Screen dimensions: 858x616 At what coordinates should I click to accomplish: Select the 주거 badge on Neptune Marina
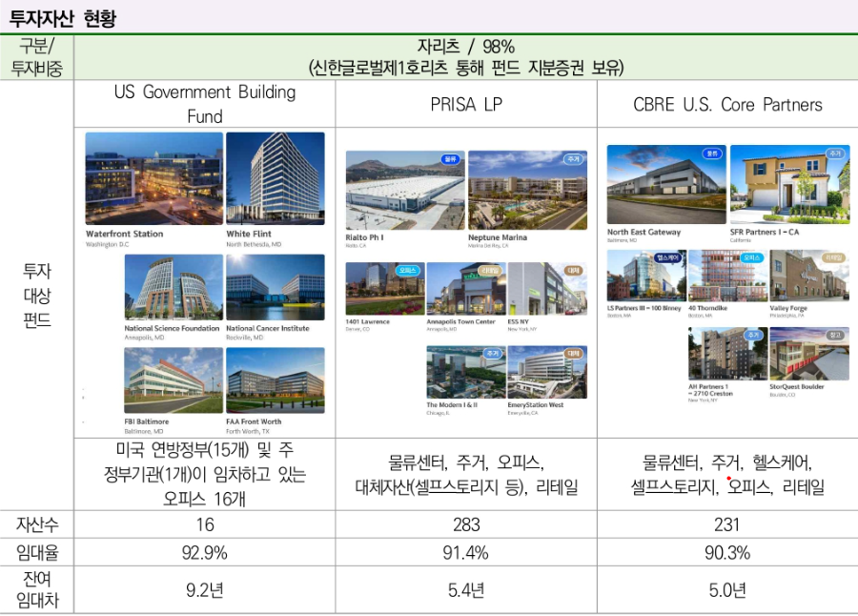pyautogui.click(x=572, y=159)
